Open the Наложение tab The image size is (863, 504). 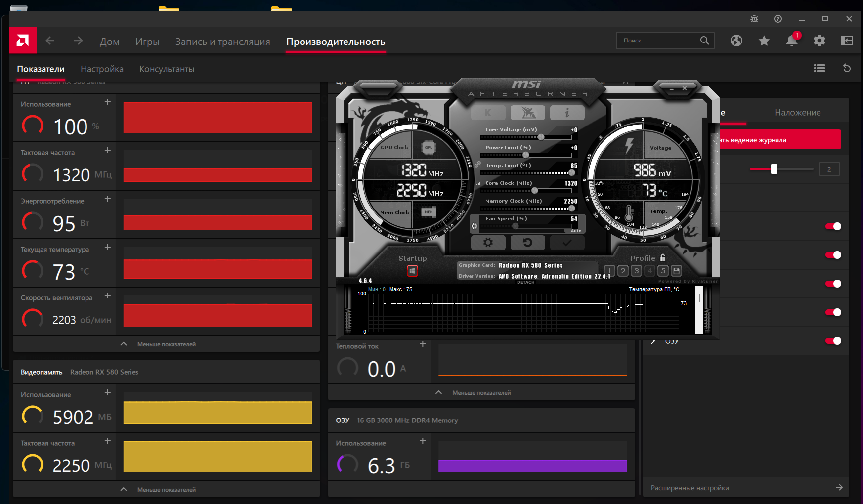(797, 113)
